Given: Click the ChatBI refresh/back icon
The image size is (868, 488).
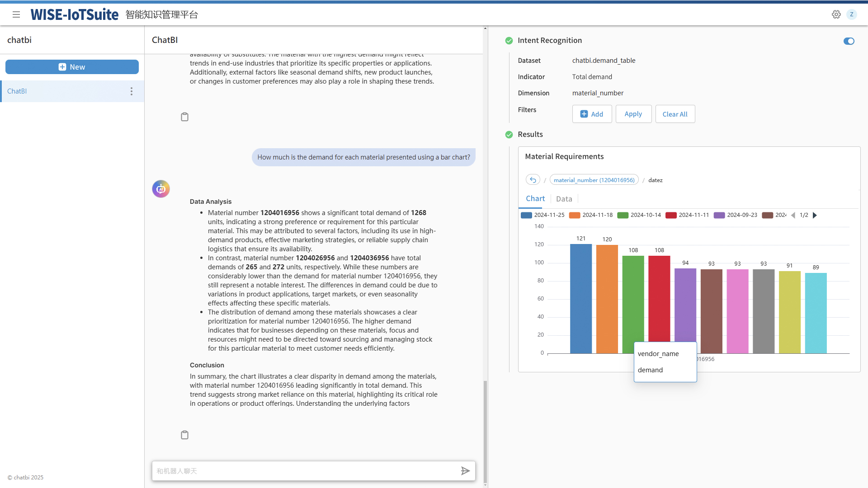Looking at the screenshot, I should [533, 179].
